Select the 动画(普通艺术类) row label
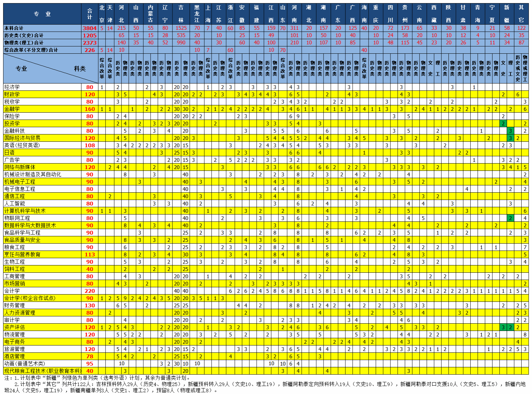The width and height of the screenshot is (532, 394). (x=25, y=364)
